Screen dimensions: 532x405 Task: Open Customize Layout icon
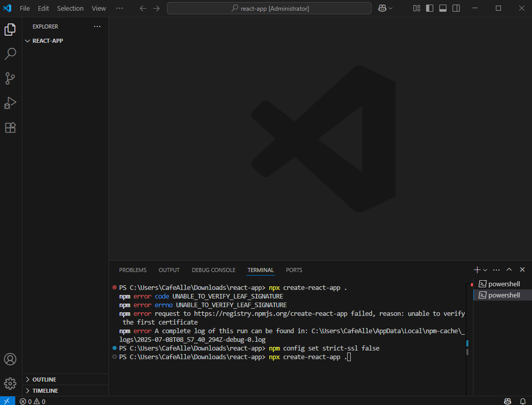416,9
